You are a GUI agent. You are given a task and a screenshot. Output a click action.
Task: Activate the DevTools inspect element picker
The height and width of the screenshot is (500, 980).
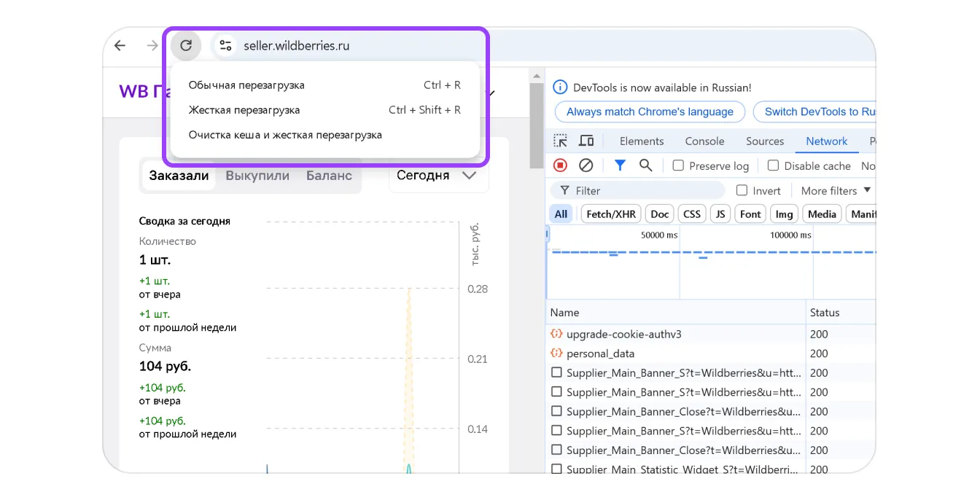pyautogui.click(x=560, y=141)
